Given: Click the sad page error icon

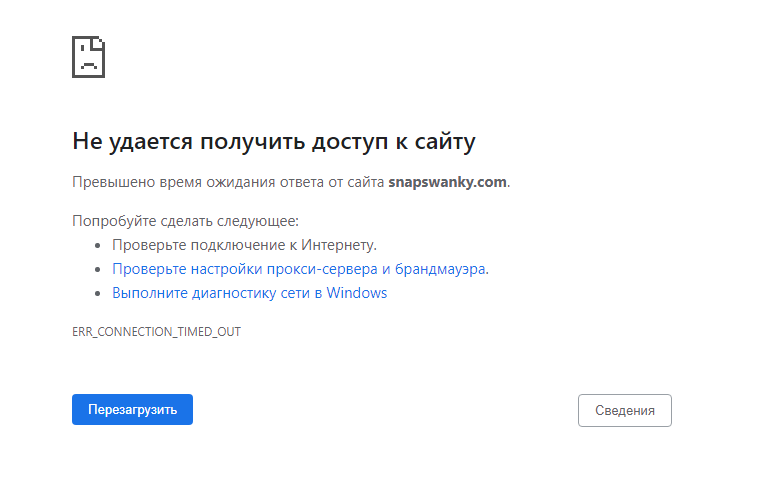Looking at the screenshot, I should point(89,56).
